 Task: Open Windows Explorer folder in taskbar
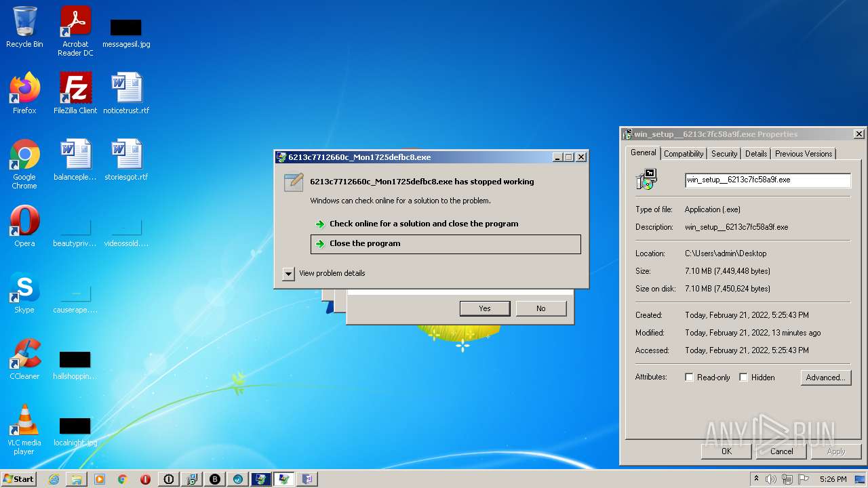point(77,479)
